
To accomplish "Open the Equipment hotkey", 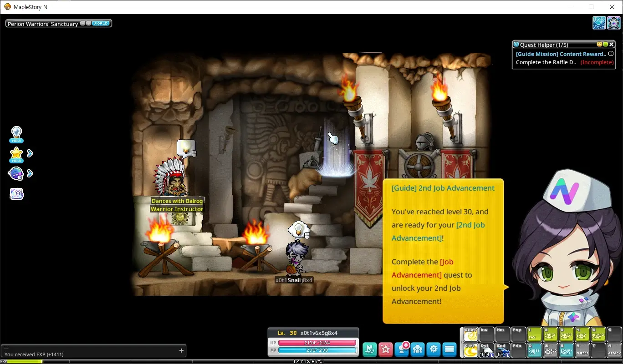I will 567,350.
